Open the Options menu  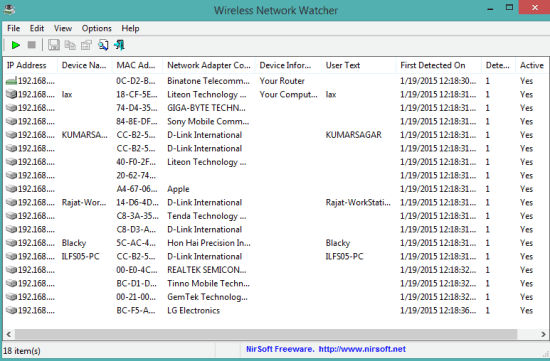pyautogui.click(x=96, y=28)
